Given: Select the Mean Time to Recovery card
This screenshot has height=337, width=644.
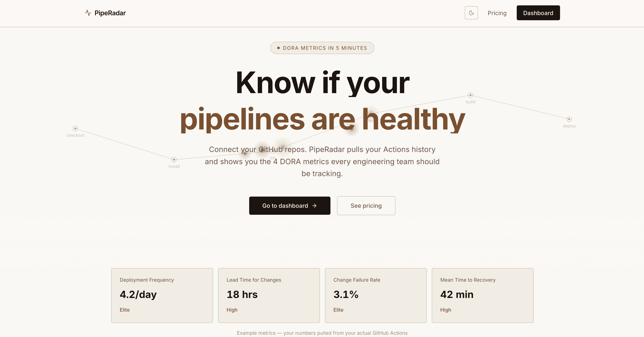Looking at the screenshot, I should point(482,295).
